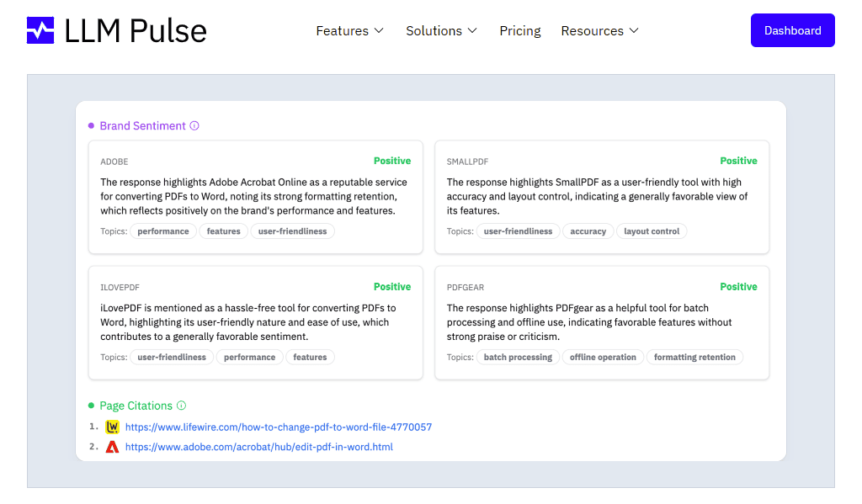This screenshot has height=504, width=862.
Task: Select the 'formatting retention' topic tag
Action: pyautogui.click(x=694, y=358)
